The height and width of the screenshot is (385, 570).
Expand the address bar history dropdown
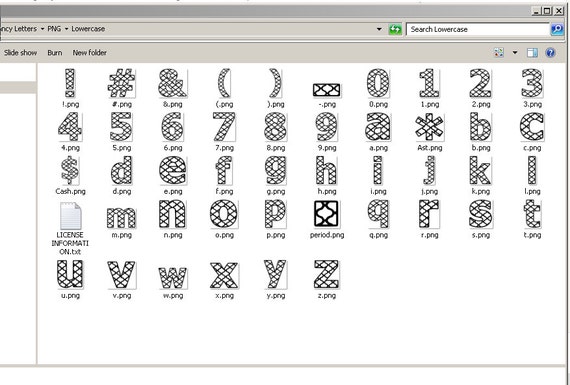(x=379, y=29)
